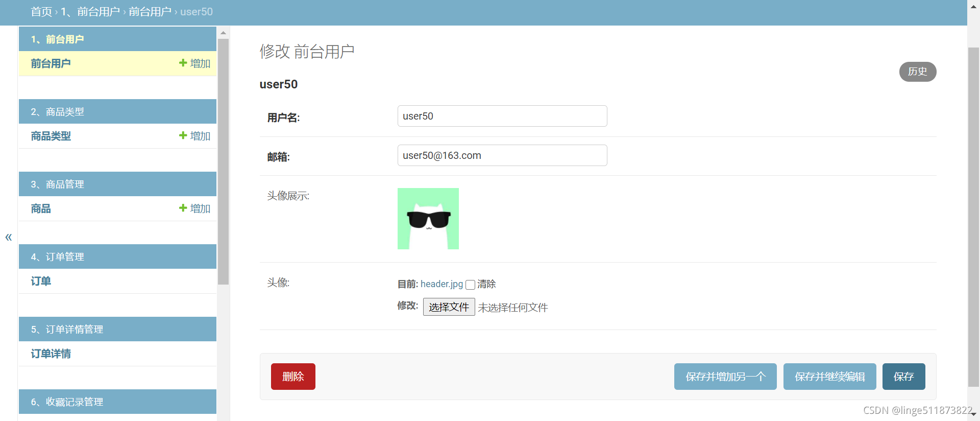
Task: Click the 保存 button
Action: tap(904, 377)
